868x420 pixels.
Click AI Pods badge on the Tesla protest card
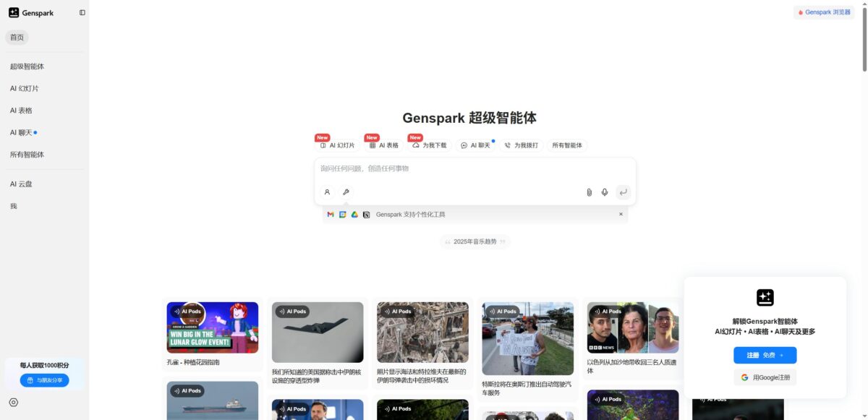click(x=503, y=312)
